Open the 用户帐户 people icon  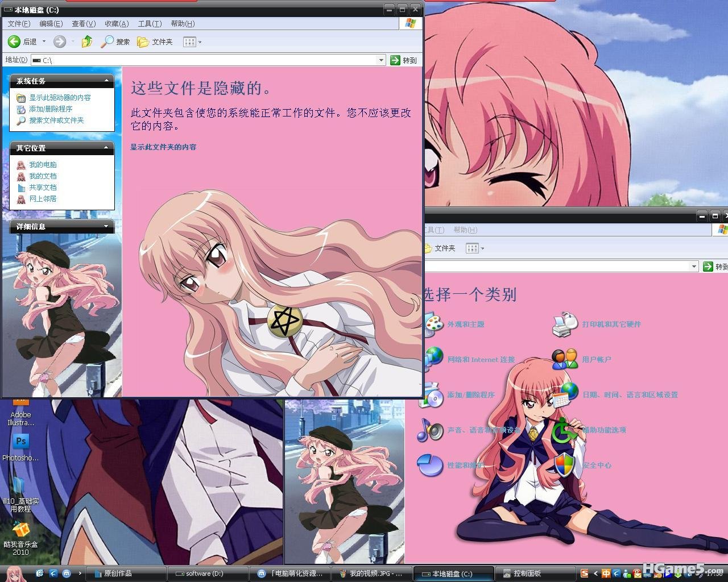[565, 359]
